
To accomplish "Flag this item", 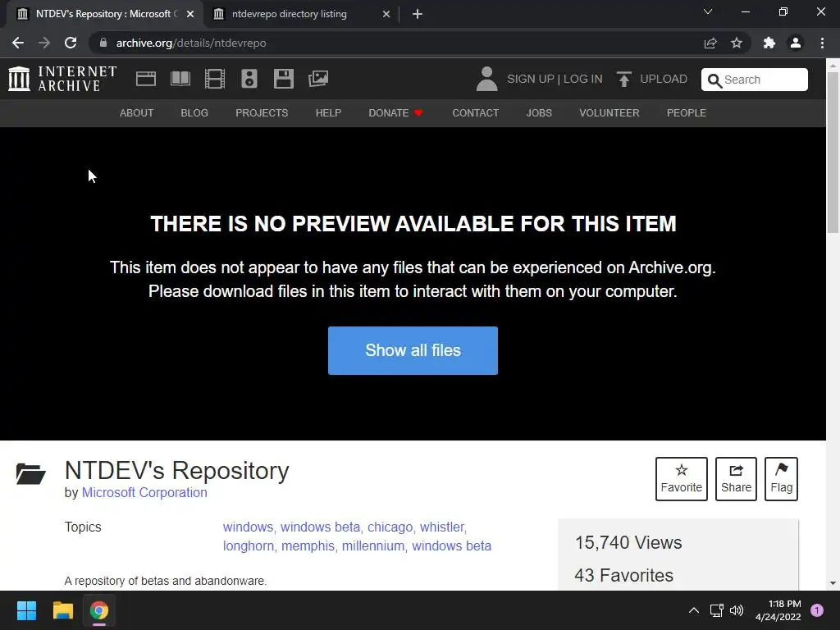I will click(x=782, y=479).
